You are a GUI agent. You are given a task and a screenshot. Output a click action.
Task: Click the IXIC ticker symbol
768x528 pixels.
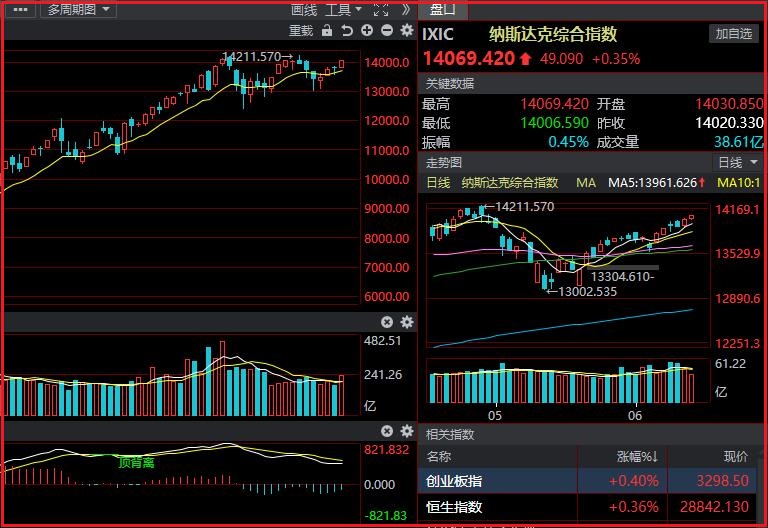pos(438,34)
